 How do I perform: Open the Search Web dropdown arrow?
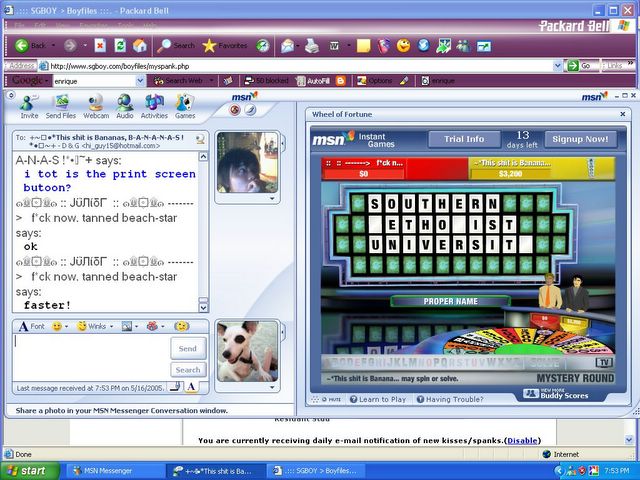pos(211,81)
